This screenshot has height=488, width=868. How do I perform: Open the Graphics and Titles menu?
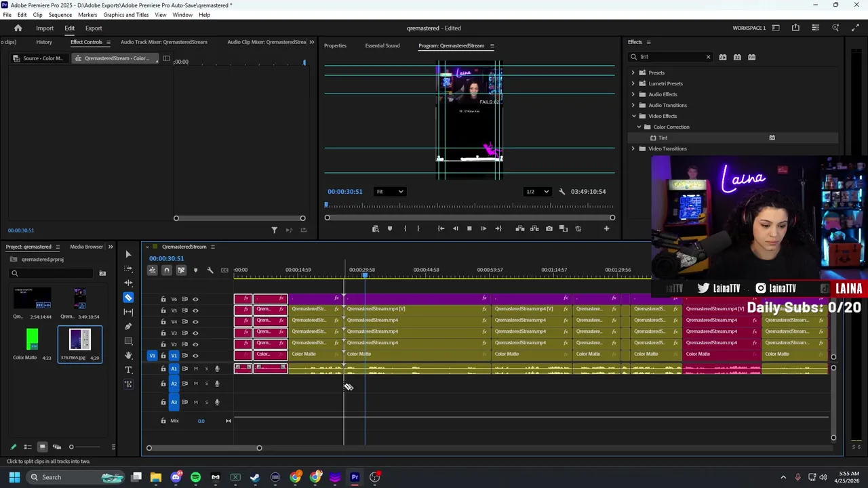[126, 15]
